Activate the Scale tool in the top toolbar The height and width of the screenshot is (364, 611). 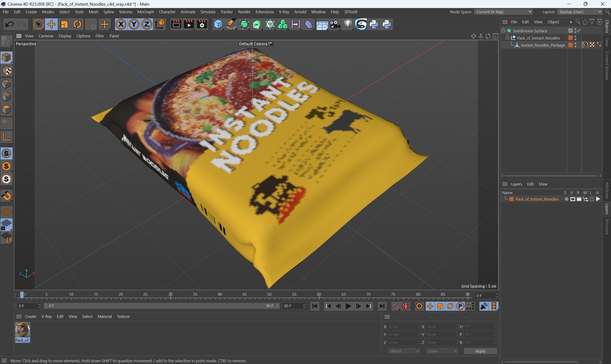point(64,24)
